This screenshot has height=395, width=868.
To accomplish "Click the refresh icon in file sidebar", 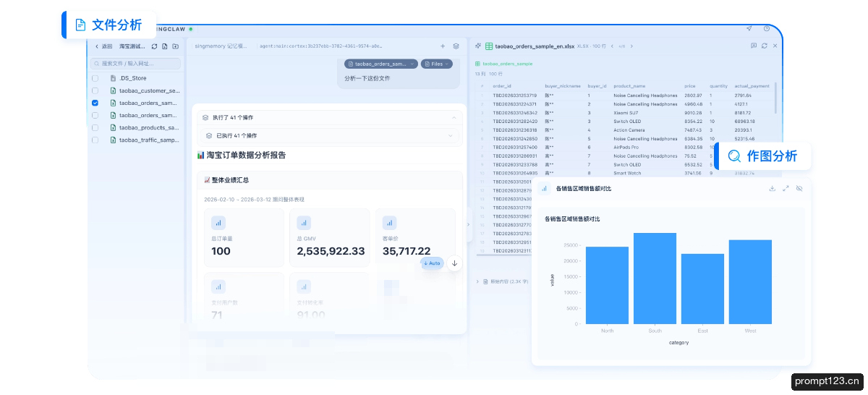I will coord(154,46).
